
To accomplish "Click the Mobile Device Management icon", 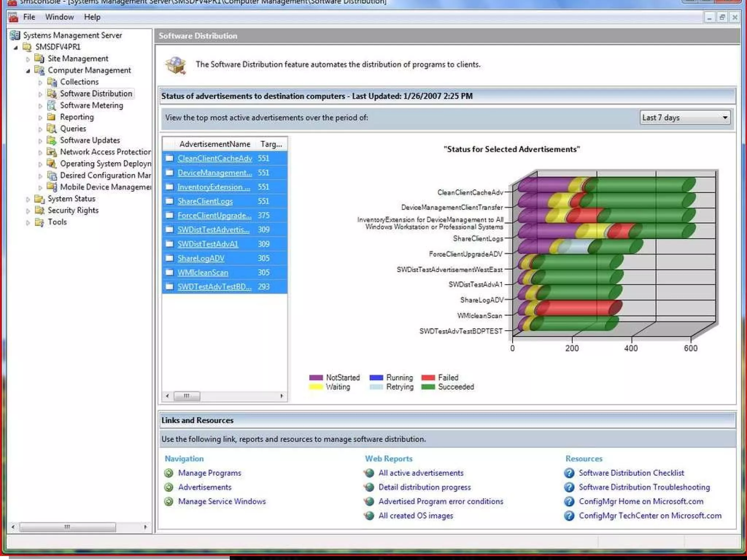I will pyautogui.click(x=52, y=187).
